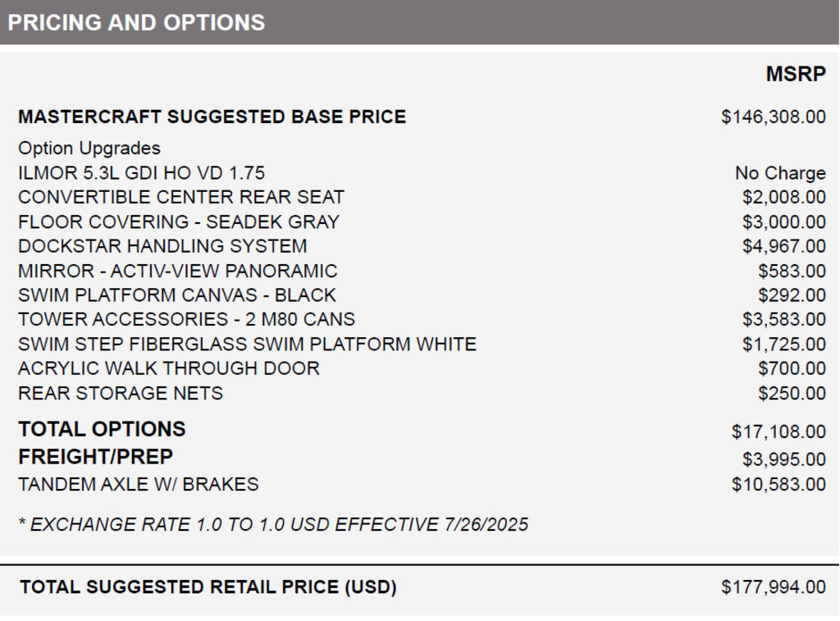
Task: Click the MSRP column heading
Action: tap(795, 75)
